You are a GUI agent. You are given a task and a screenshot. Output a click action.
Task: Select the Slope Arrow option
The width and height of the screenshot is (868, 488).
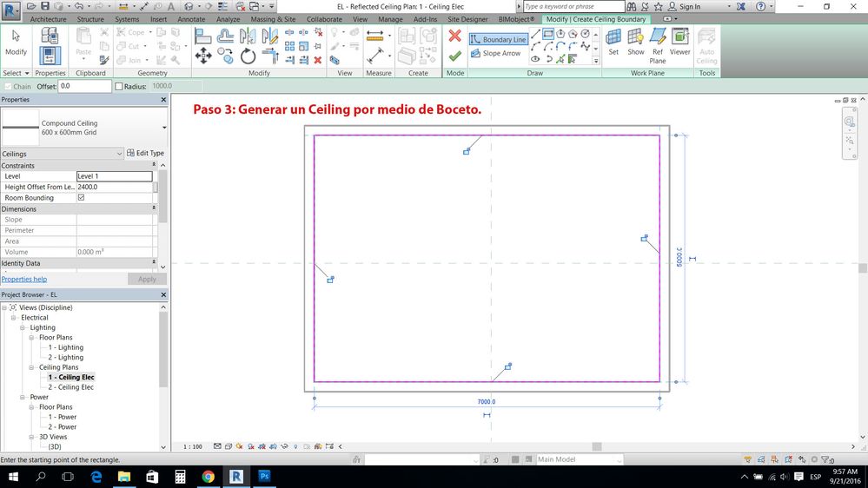tap(496, 53)
